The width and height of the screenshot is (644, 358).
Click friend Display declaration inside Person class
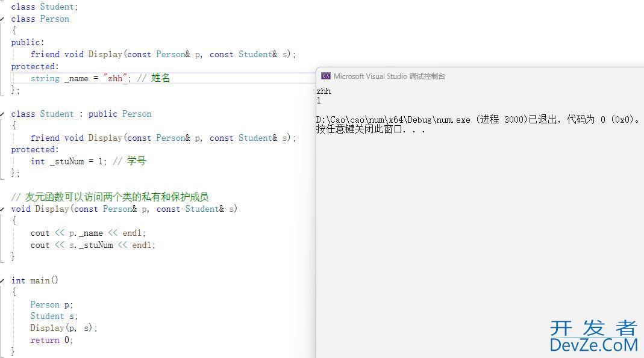click(x=163, y=55)
